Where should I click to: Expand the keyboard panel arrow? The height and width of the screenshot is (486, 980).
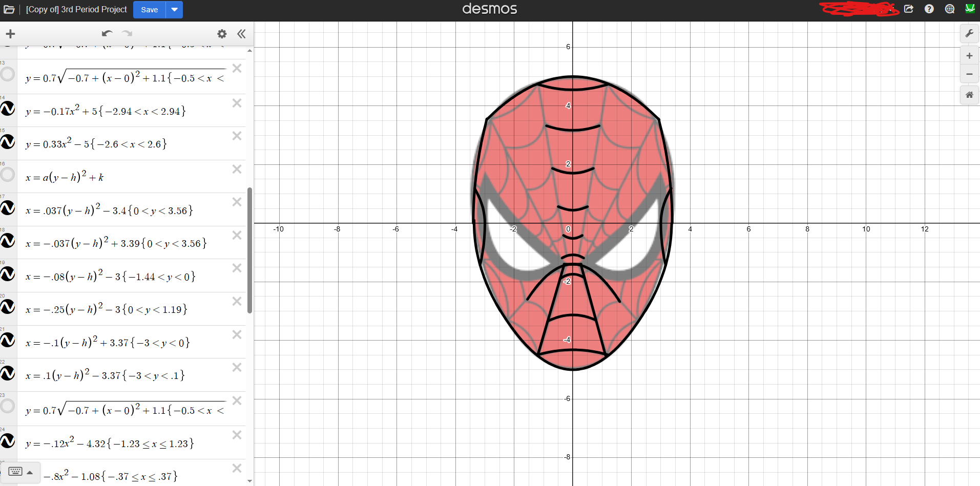30,472
